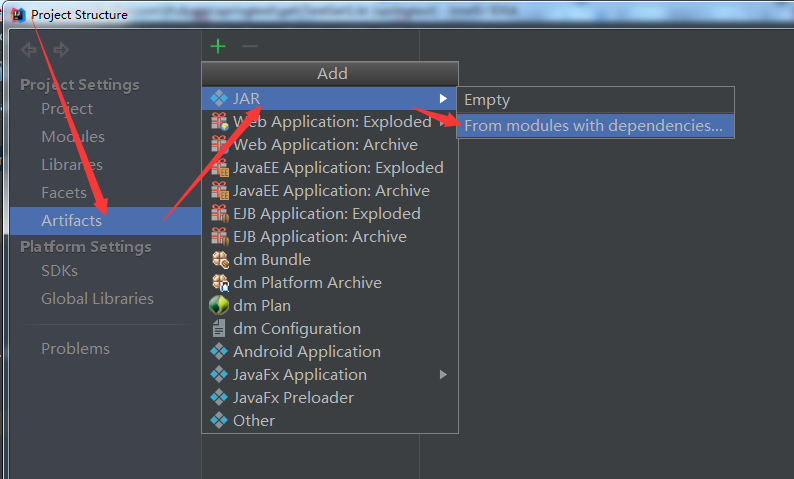The image size is (794, 479).
Task: Open the Problems page
Action: click(75, 348)
